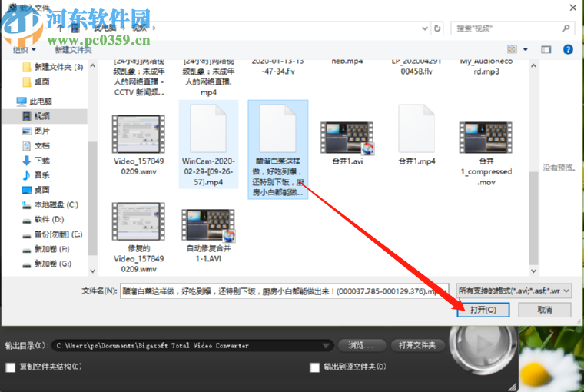Open 备份[勿删] (E:) drive
Image resolution: width=584 pixels, height=392 pixels.
[x=52, y=234]
